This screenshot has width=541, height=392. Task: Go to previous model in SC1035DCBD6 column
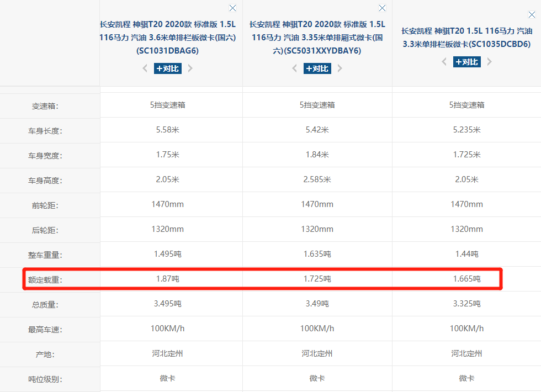click(444, 62)
